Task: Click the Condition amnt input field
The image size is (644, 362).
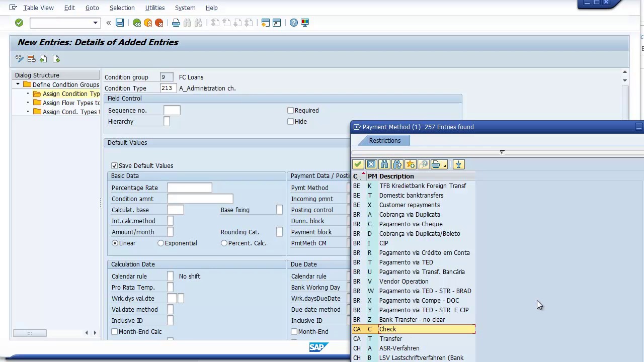Action: (200, 199)
